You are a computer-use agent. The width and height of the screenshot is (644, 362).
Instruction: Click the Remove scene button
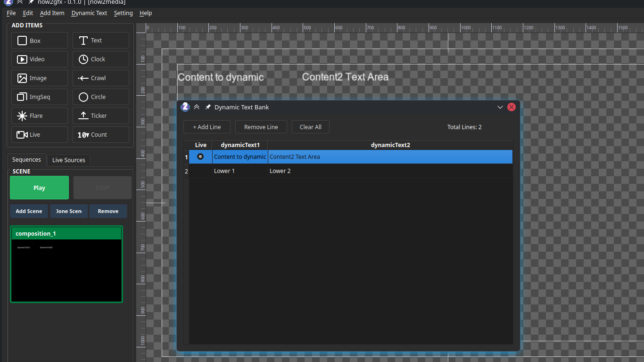[108, 211]
